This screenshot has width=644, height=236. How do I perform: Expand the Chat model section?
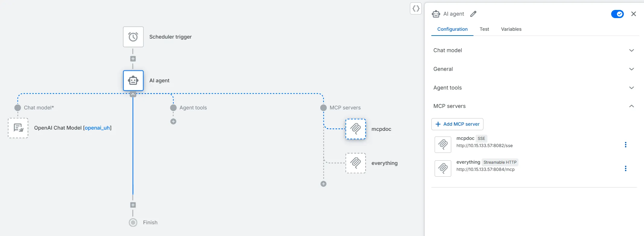tap(631, 50)
